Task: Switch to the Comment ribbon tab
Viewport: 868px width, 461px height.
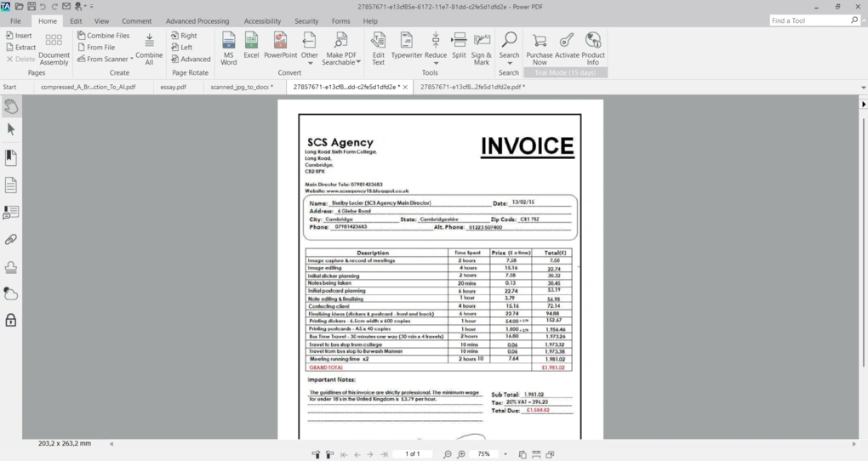Action: pyautogui.click(x=137, y=21)
